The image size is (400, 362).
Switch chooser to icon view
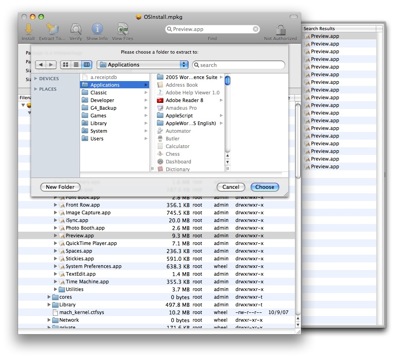(x=66, y=65)
